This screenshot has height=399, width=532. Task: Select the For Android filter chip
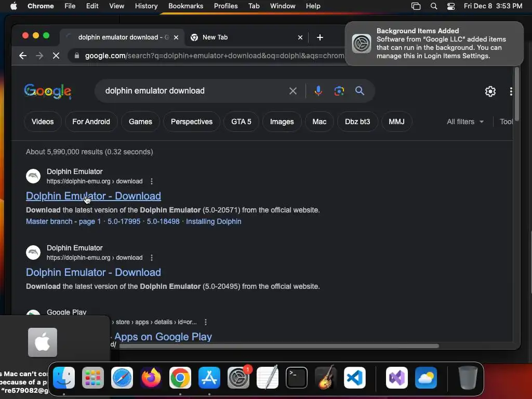tap(91, 122)
